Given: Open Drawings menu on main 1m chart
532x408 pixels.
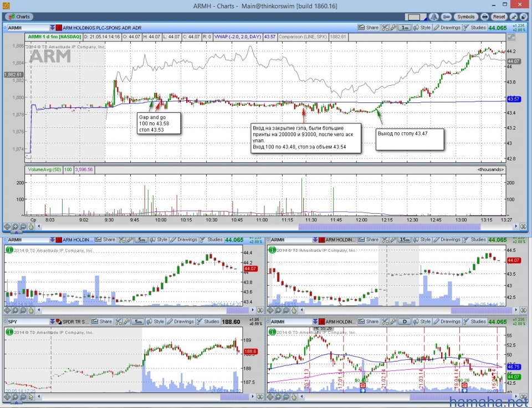Looking at the screenshot, I should pos(447,28).
